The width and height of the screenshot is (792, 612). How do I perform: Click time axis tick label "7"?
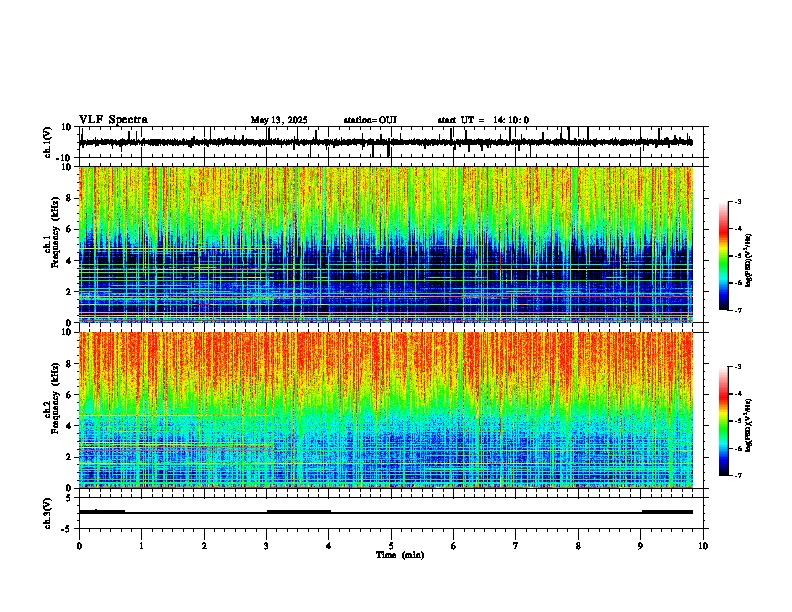coord(516,546)
